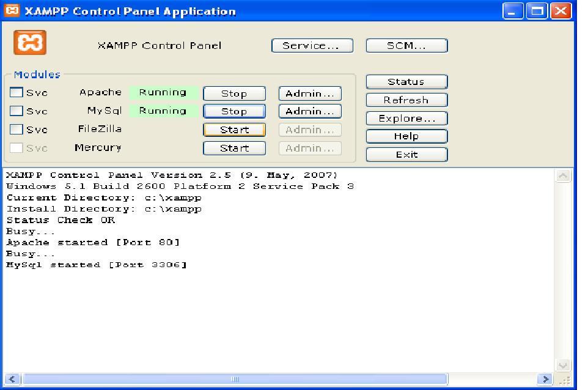588x390 pixels.
Task: Click the horizontal scroll right arrow
Action: pos(545,379)
